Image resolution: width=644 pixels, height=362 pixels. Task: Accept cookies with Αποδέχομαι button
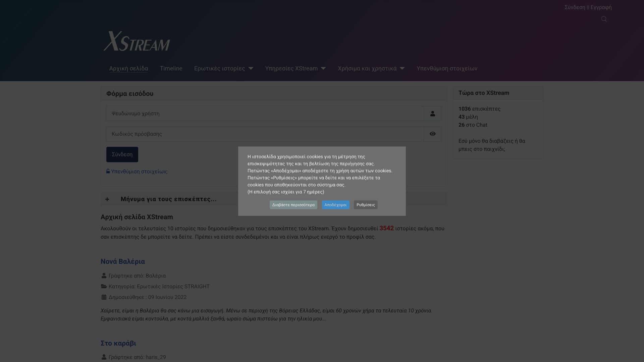tap(335, 205)
